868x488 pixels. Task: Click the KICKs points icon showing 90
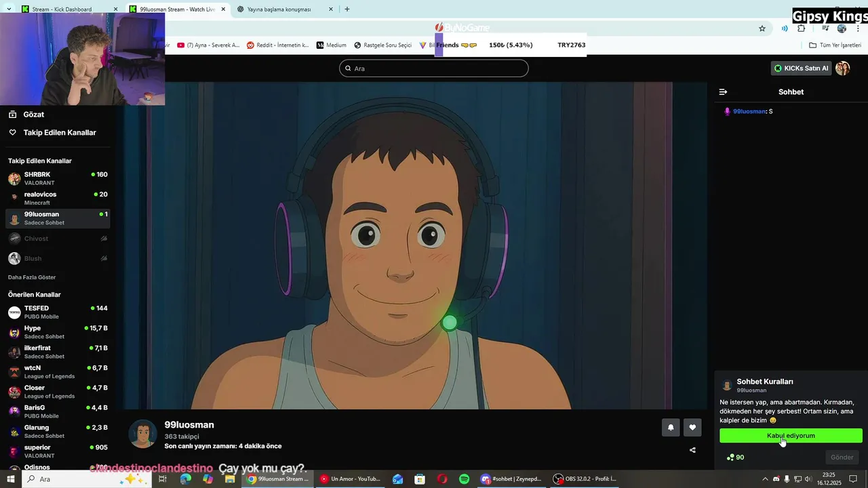tap(730, 457)
